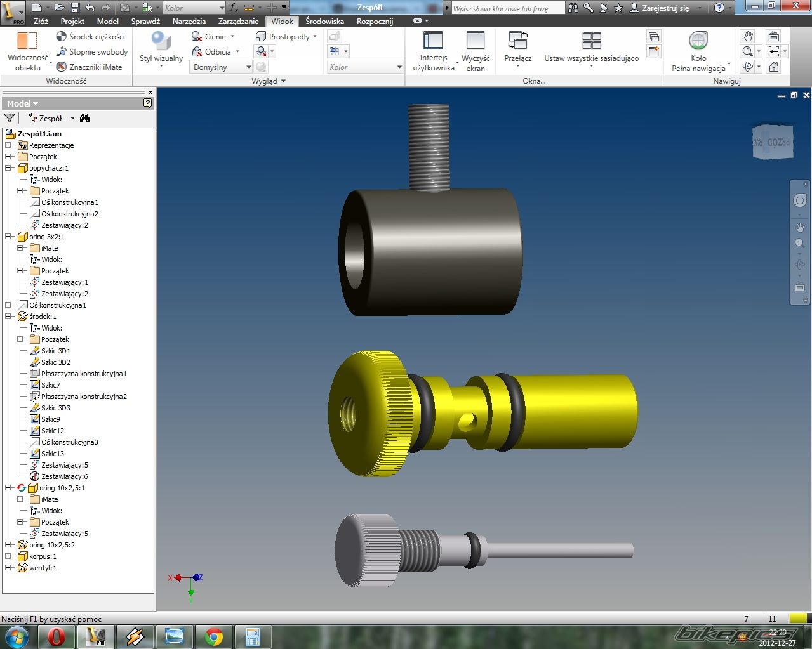Expand the Reprezentacje tree node
The width and height of the screenshot is (812, 649).
[x=8, y=145]
